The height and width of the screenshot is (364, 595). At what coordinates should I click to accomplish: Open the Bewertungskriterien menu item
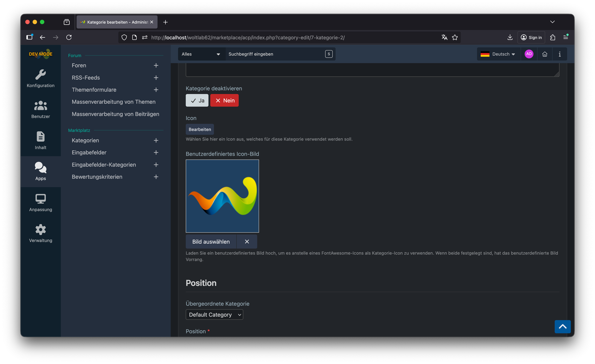97,177
